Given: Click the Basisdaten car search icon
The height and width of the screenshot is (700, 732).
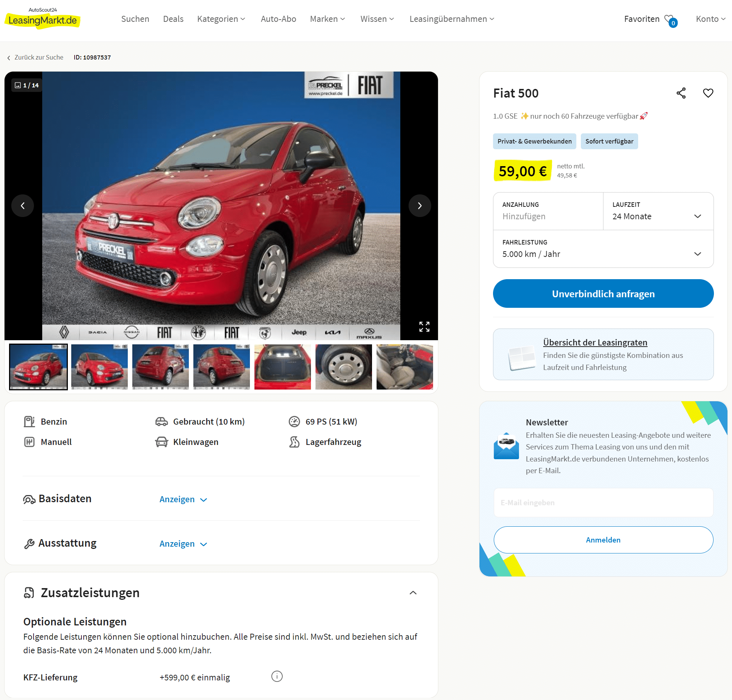Looking at the screenshot, I should 29,499.
